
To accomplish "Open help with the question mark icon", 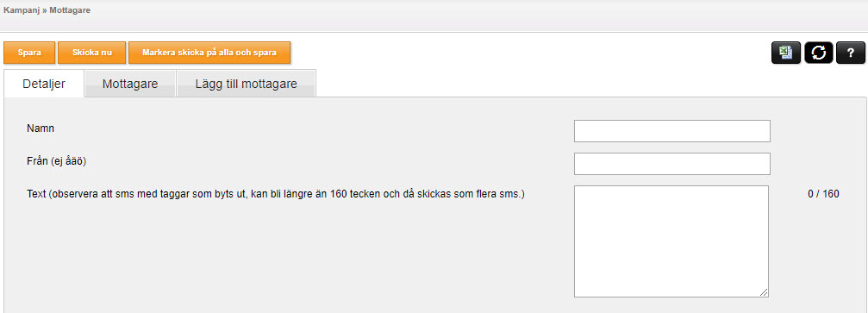I will pos(850,53).
